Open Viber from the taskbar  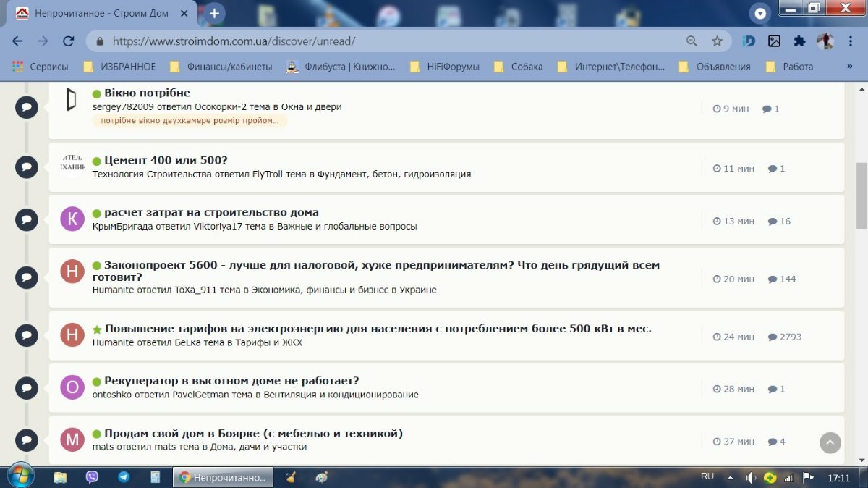(92, 477)
